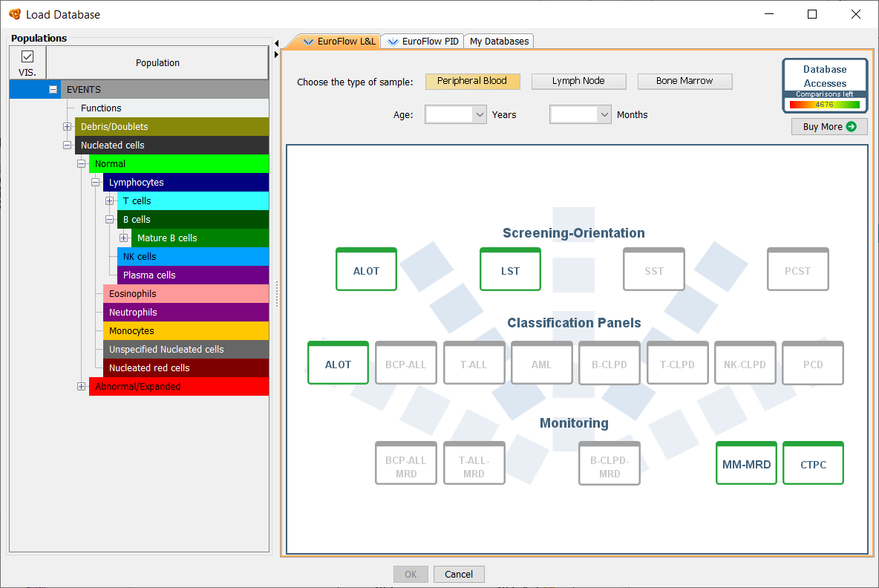Click the T-CLPD classification tile
Viewport: 879px width, 588px height.
coord(677,362)
